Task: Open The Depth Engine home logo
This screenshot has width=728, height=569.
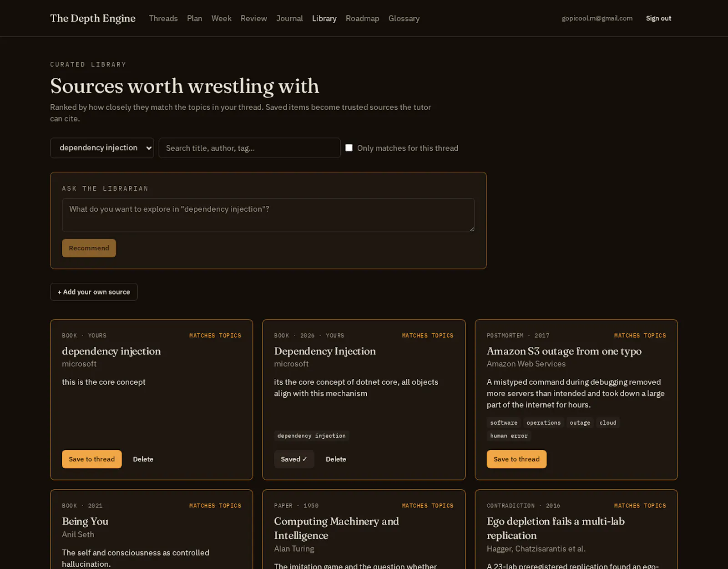Action: point(93,18)
